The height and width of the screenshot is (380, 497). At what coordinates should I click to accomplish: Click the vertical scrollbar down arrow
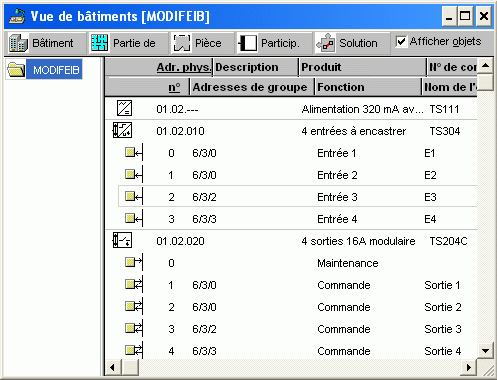486,351
